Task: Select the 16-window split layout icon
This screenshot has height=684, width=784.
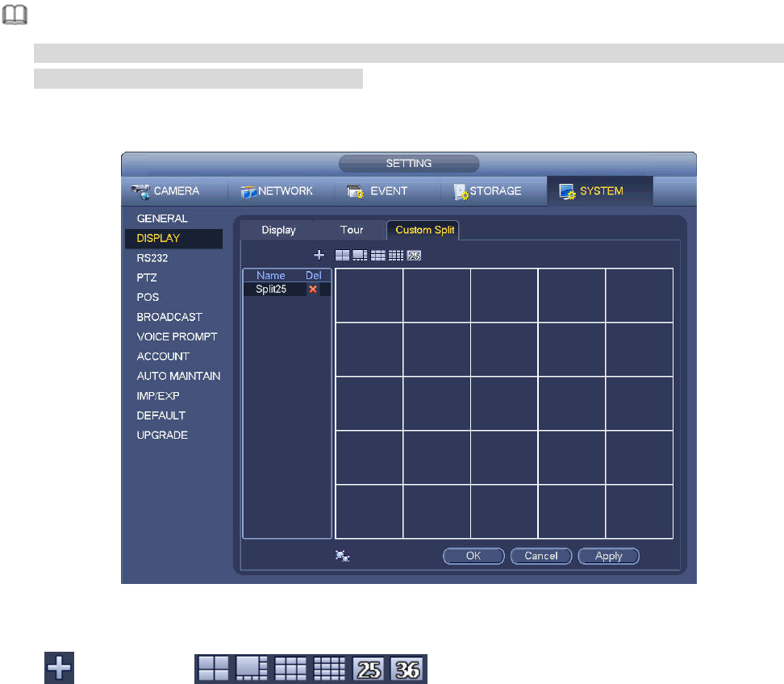Action: pos(396,256)
